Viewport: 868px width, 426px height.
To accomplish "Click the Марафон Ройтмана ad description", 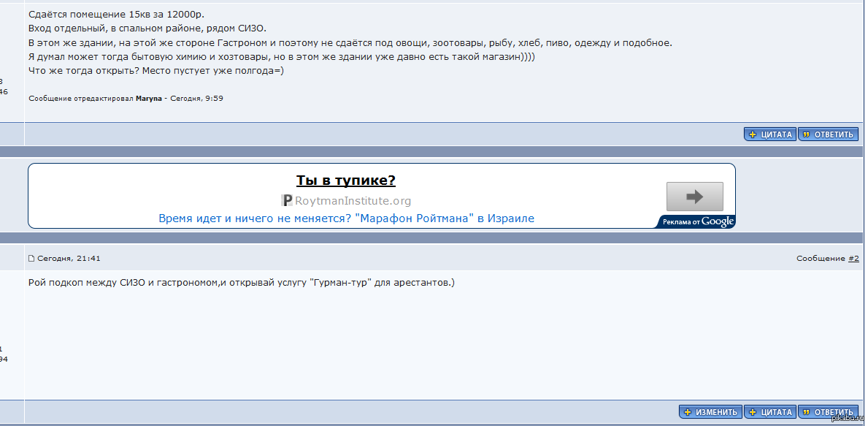I will coord(346,218).
